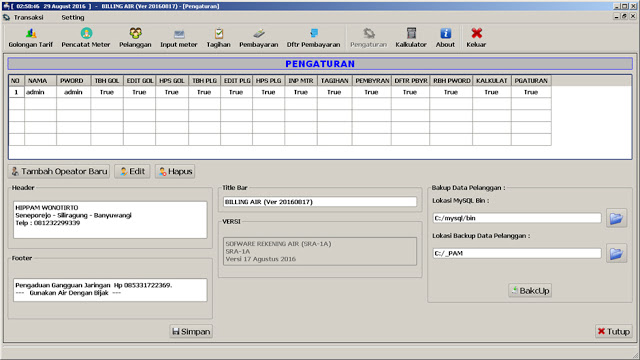The height and width of the screenshot is (360, 640).
Task: Click the RBH PWORD column header
Action: tap(451, 81)
